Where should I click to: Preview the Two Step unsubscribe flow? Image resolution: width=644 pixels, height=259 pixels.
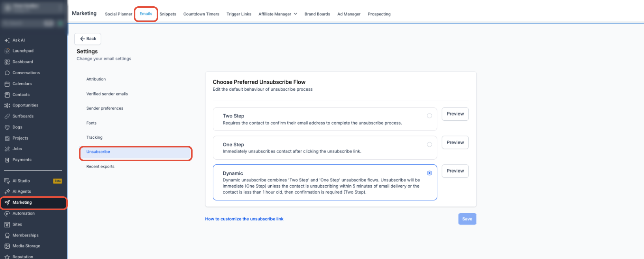[x=455, y=114]
